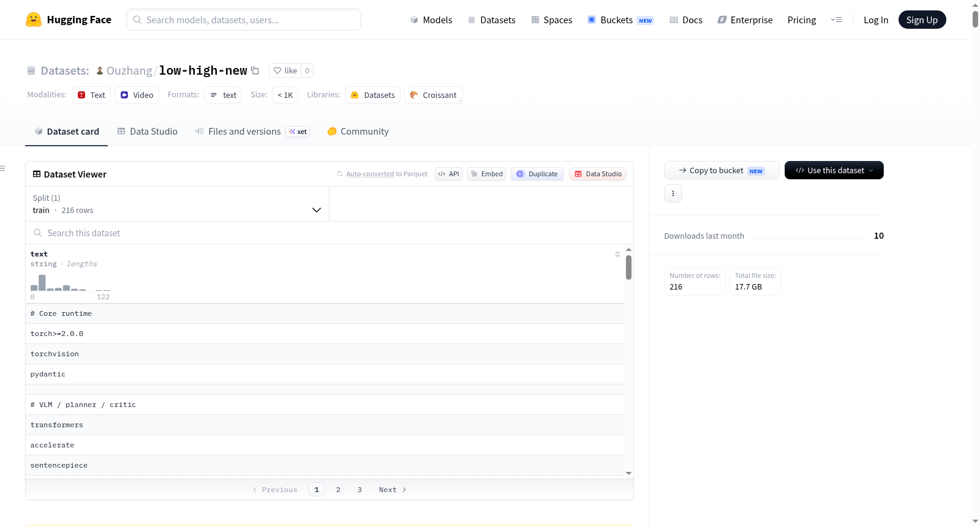This screenshot has height=527, width=980.
Task: Open Ouzhang user profile link
Action: 129,70
